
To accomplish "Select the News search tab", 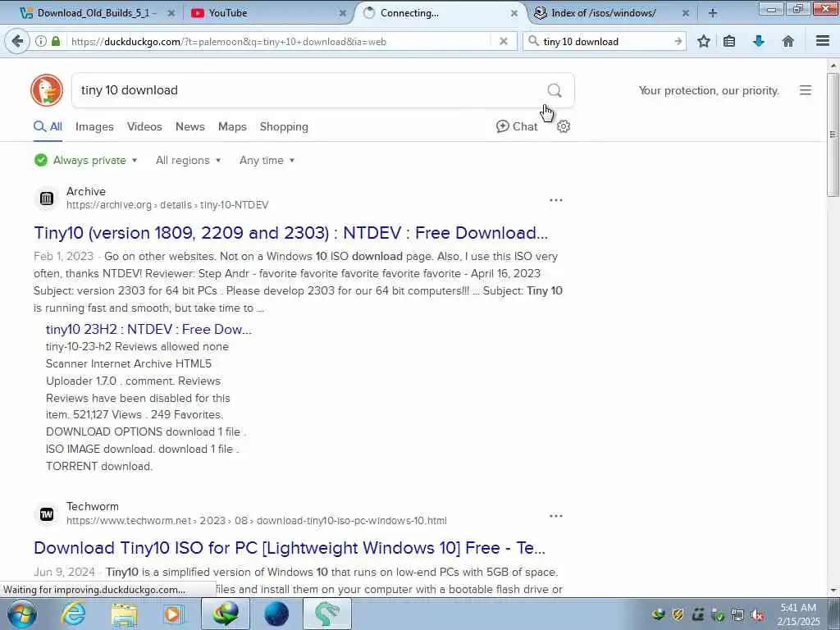I will pos(190,126).
